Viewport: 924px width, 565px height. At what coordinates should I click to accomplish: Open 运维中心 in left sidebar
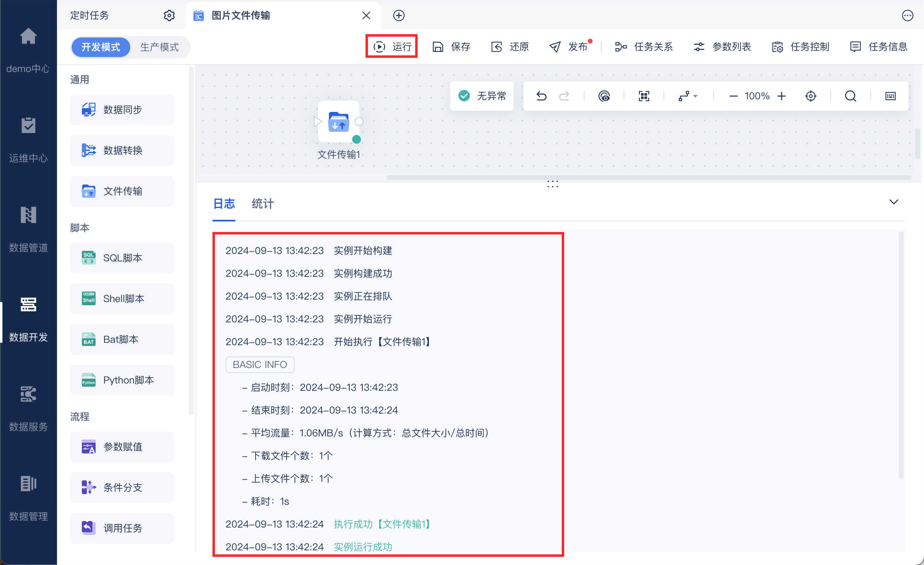tap(28, 140)
